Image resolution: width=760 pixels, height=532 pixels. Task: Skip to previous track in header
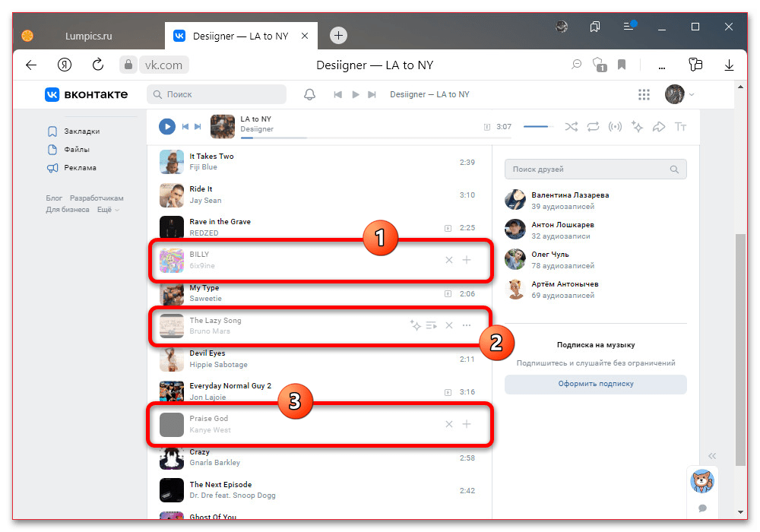coord(338,94)
